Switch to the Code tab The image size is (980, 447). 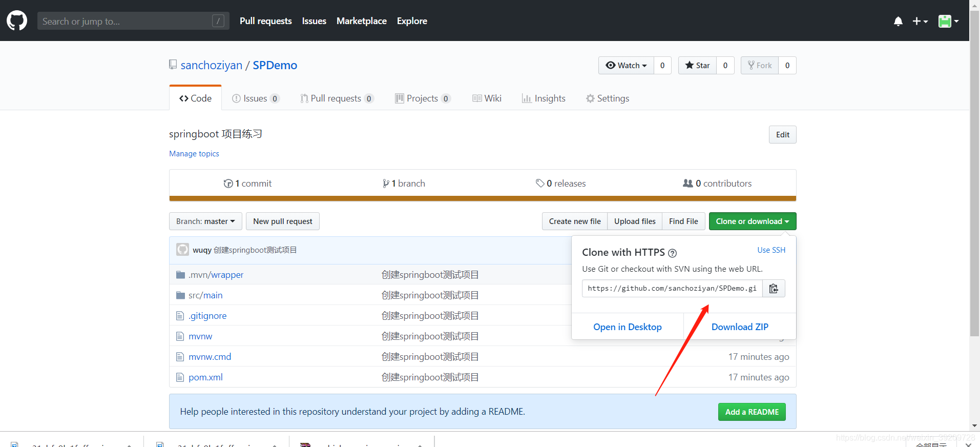point(195,98)
